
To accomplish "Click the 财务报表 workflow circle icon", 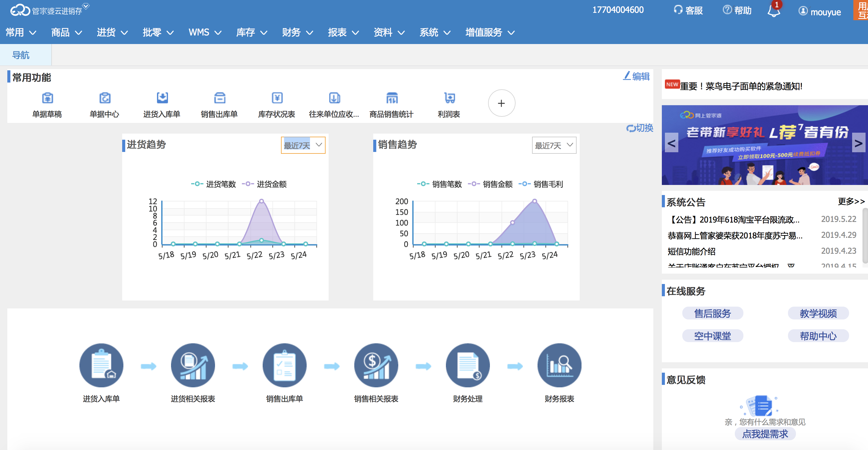I will [x=559, y=365].
